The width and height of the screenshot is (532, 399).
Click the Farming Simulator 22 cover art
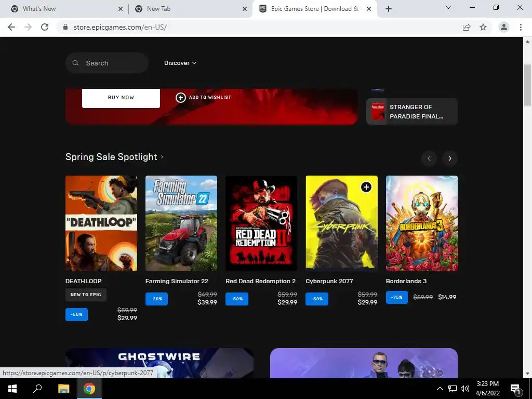pyautogui.click(x=181, y=223)
